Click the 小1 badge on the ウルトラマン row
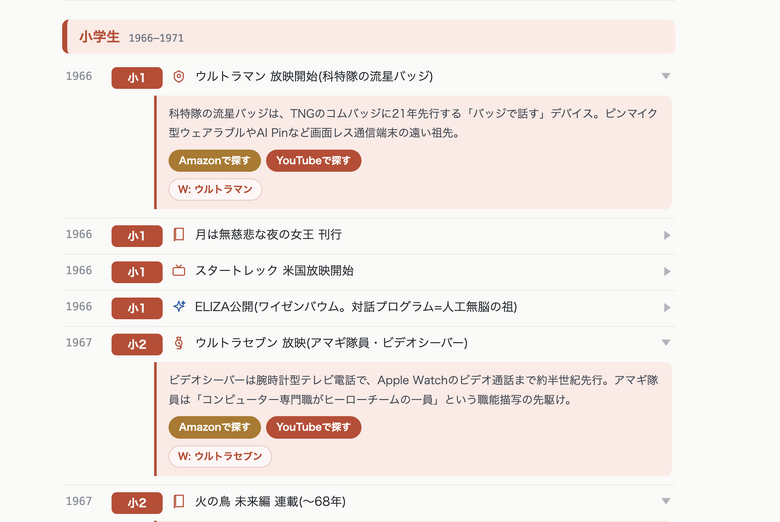This screenshot has width=780, height=522. [x=137, y=78]
